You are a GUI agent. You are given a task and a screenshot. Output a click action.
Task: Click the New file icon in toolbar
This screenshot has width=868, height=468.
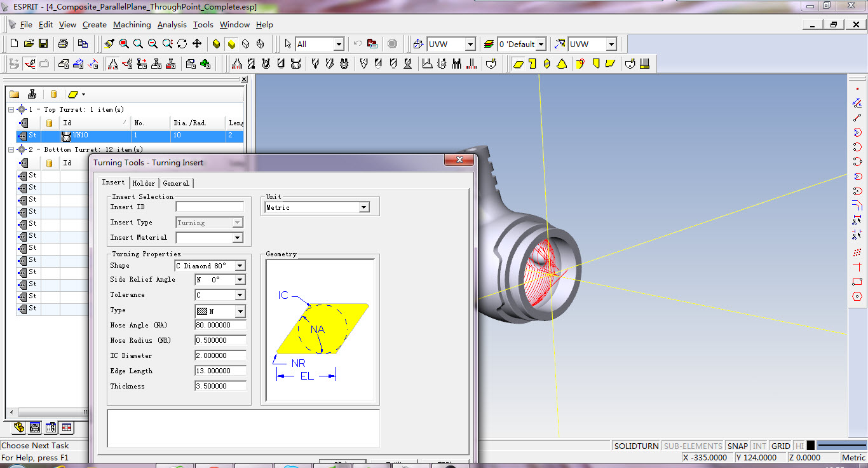pos(14,44)
